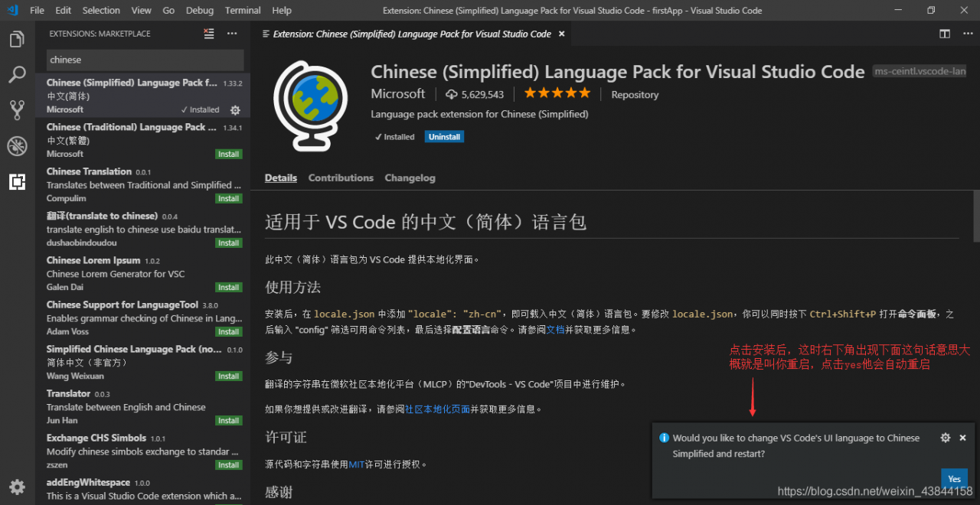Open the View menu
Screen dimensions: 980x505
pyautogui.click(x=141, y=10)
